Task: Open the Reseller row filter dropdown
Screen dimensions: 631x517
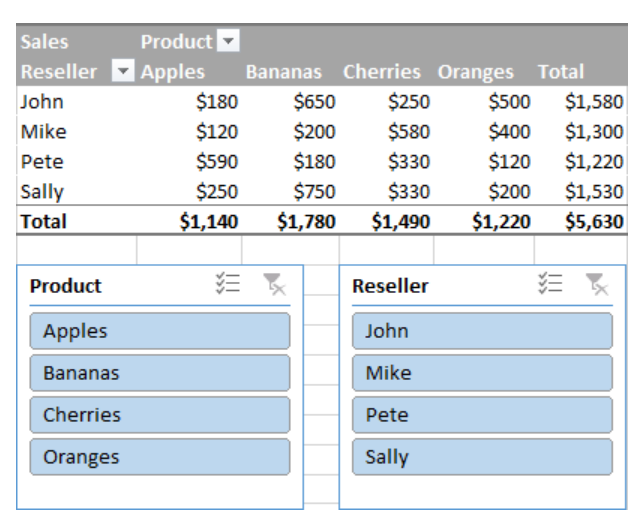Action: (x=122, y=72)
